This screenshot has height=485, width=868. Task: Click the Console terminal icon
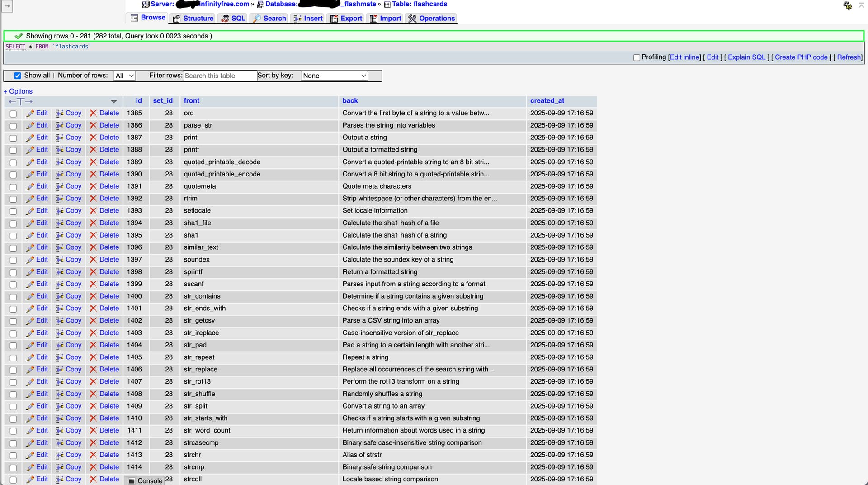click(132, 481)
